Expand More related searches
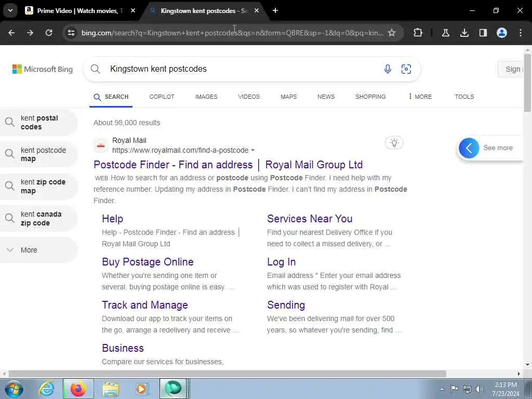This screenshot has height=399, width=532. pyautogui.click(x=38, y=250)
